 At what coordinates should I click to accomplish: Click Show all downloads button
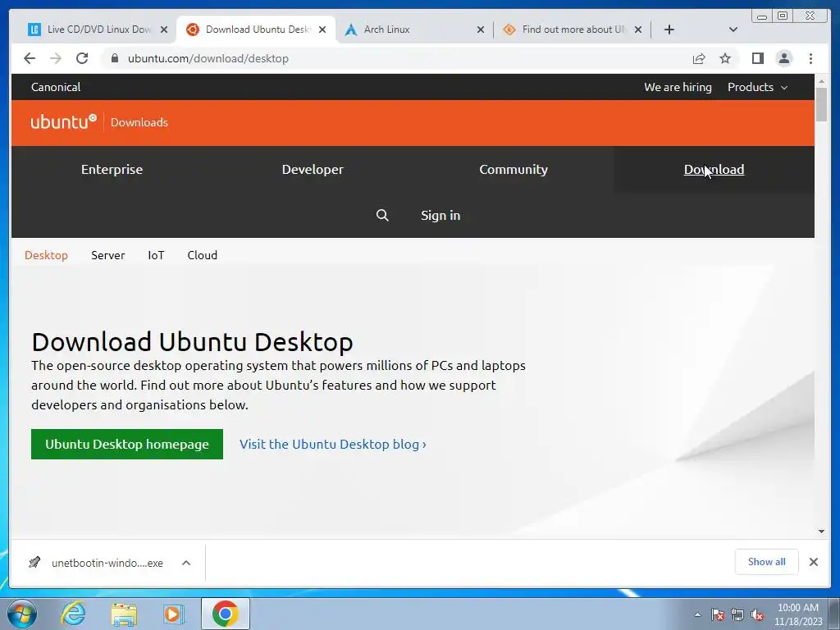click(x=767, y=561)
